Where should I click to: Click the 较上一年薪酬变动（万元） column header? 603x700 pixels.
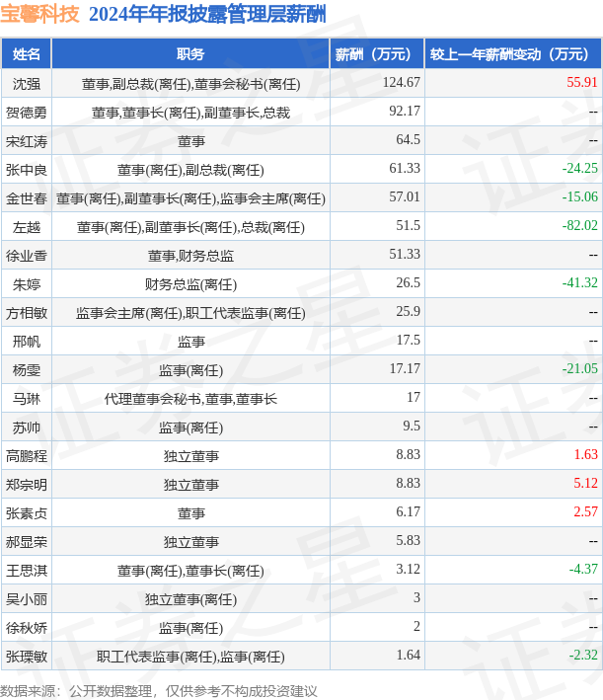click(x=513, y=54)
